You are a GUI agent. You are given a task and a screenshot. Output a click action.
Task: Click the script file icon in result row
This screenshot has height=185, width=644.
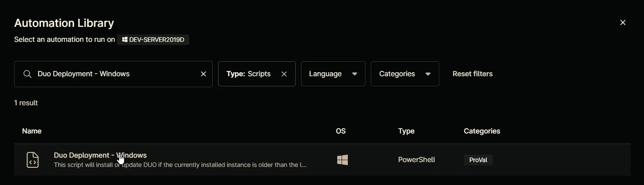click(33, 160)
